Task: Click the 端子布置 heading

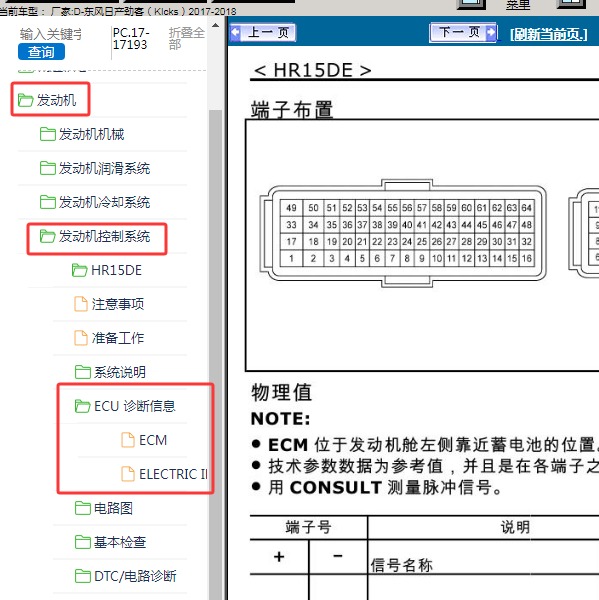Action: point(292,110)
